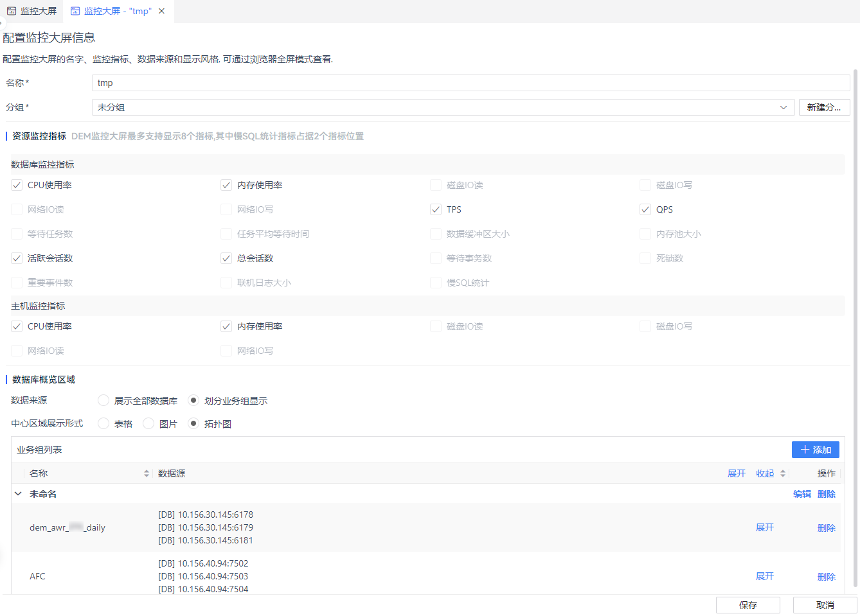
Task: Click sort icon beside 收起
Action: coord(783,473)
